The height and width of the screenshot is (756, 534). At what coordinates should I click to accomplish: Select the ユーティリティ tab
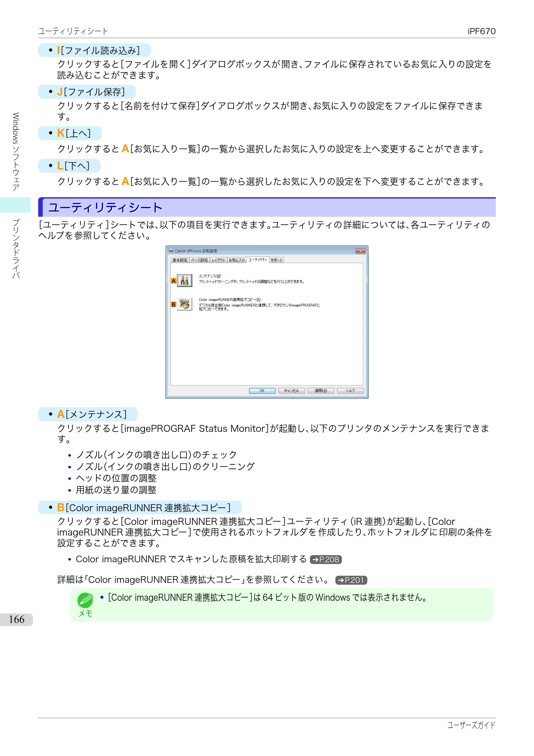[258, 260]
